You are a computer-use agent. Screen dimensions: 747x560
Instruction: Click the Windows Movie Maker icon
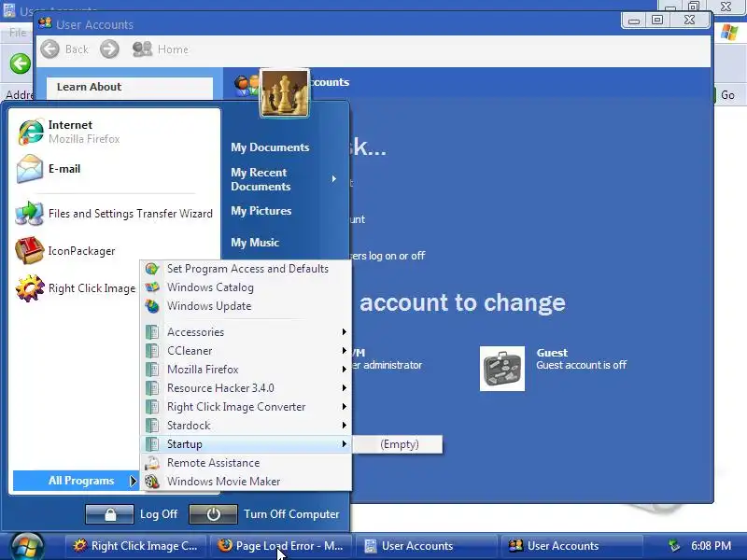[152, 482]
